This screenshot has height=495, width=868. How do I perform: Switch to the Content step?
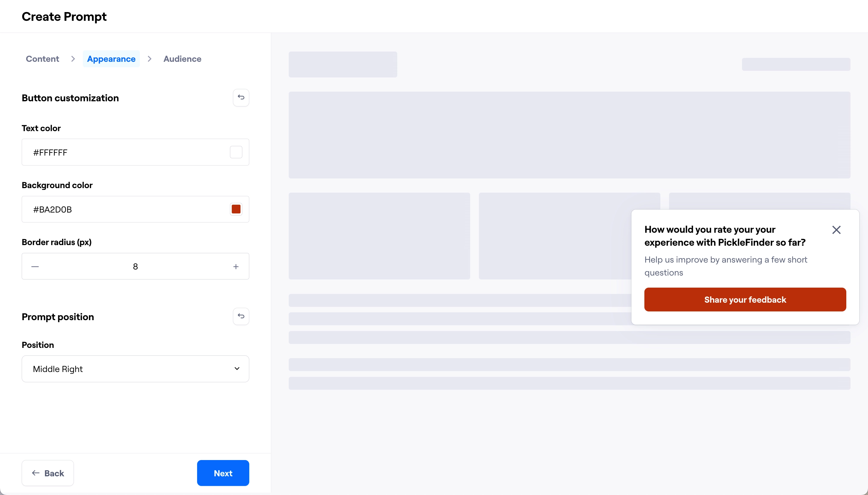tap(42, 58)
